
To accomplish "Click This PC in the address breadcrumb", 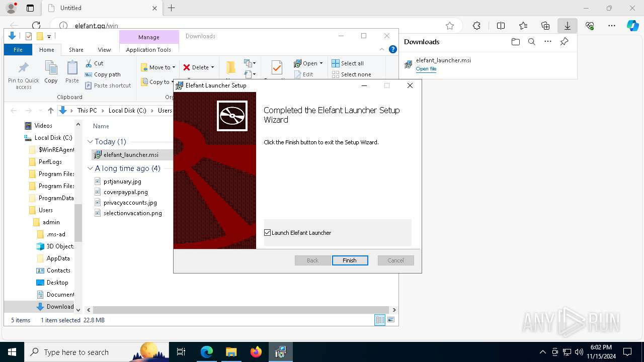I will point(87,111).
